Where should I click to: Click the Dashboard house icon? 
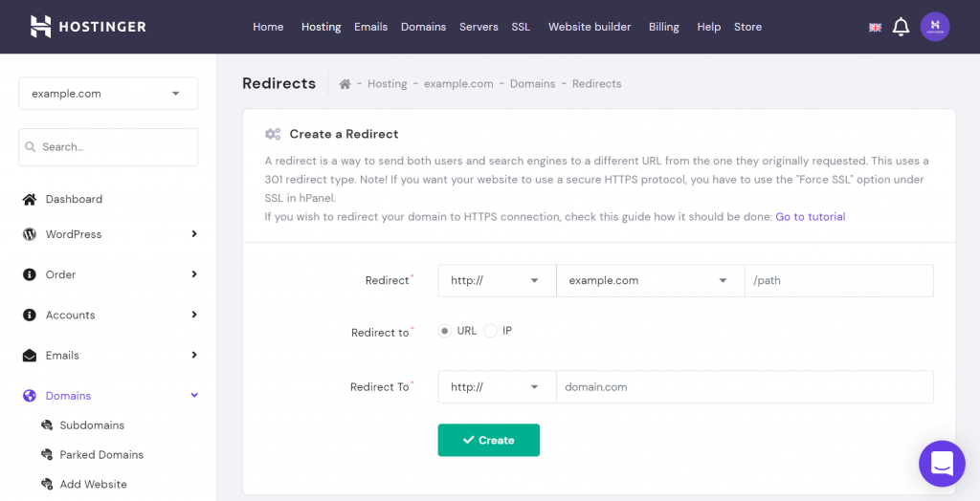tap(30, 199)
